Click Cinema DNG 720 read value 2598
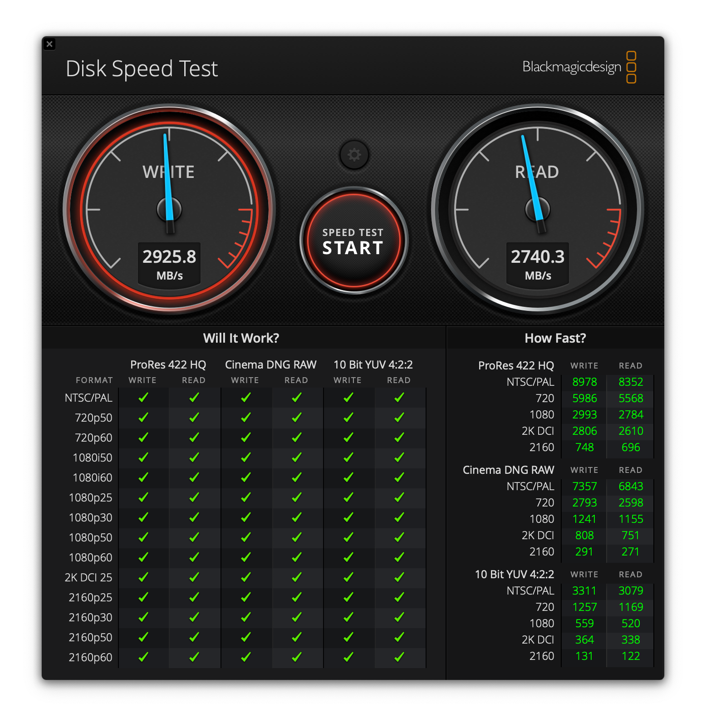Image resolution: width=706 pixels, height=728 pixels. point(631,503)
